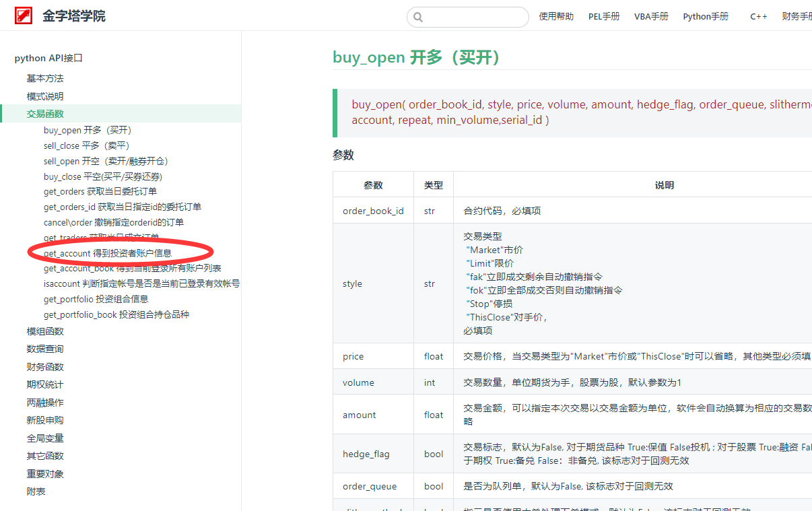
Task: Open get_portfolio_book 投资组合持仓品种 link
Action: coord(116,314)
